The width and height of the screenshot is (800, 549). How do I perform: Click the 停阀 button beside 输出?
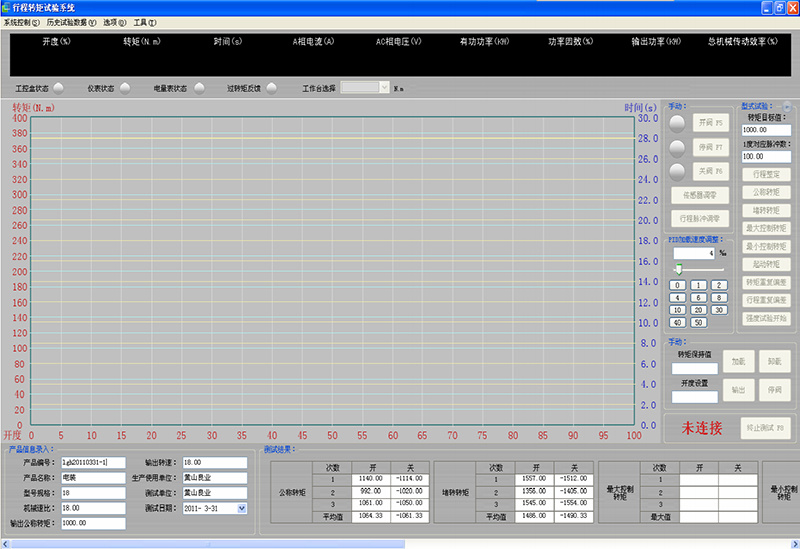coord(774,390)
